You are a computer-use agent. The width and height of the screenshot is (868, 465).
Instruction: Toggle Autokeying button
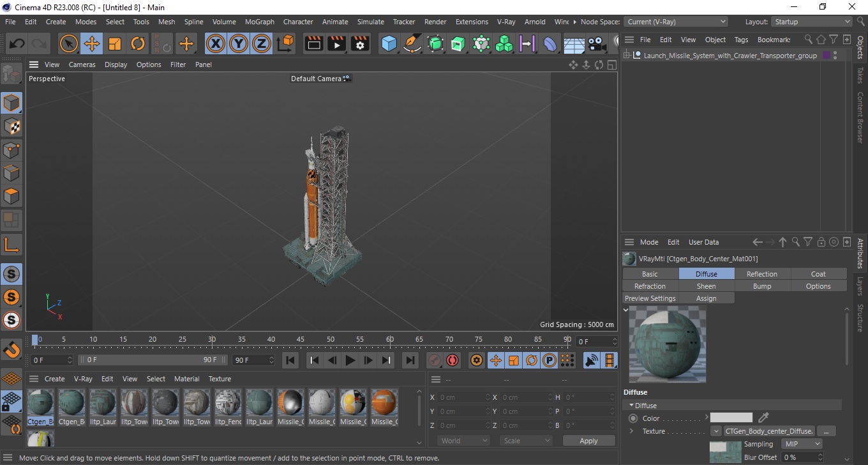tap(453, 360)
